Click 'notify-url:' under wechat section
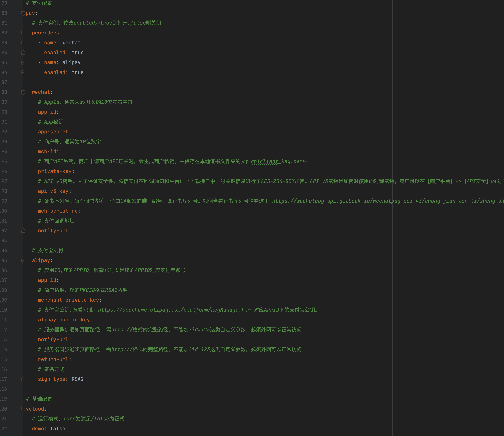This screenshot has width=504, height=436. (x=54, y=231)
